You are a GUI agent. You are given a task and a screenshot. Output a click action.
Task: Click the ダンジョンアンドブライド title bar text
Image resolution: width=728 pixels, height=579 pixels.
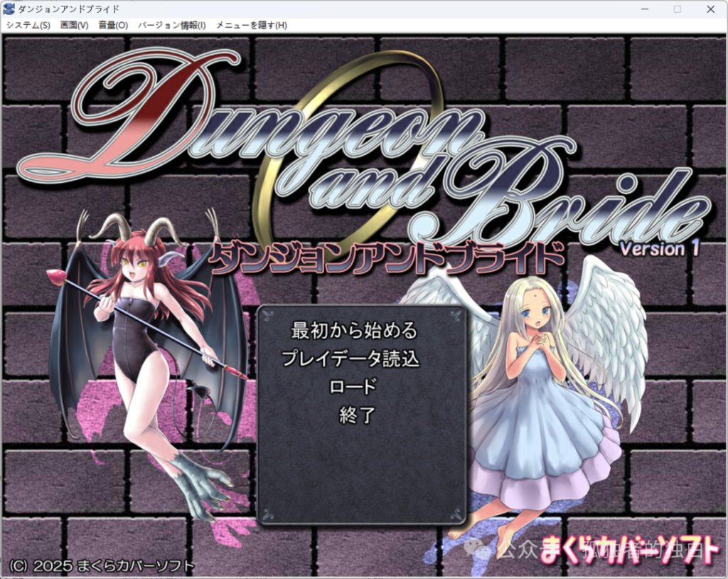tap(68, 9)
